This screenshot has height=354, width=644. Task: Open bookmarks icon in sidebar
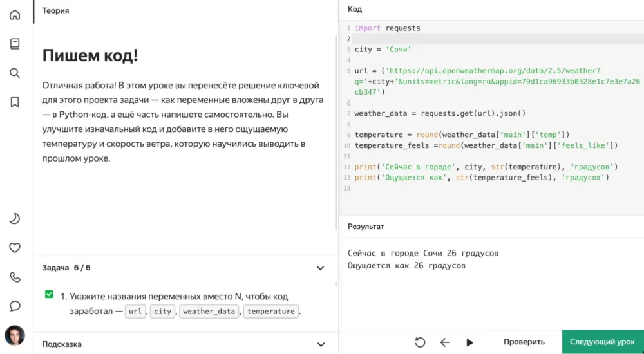pyautogui.click(x=15, y=102)
